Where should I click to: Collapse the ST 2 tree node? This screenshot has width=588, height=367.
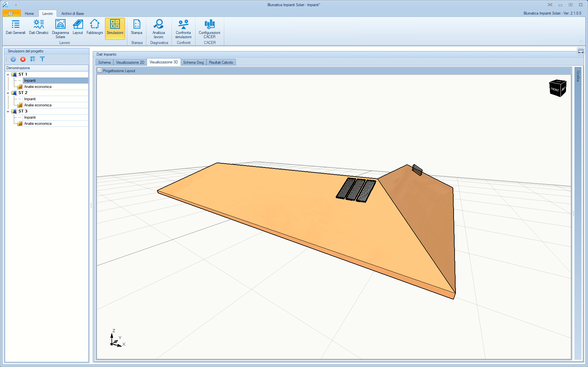[8, 93]
